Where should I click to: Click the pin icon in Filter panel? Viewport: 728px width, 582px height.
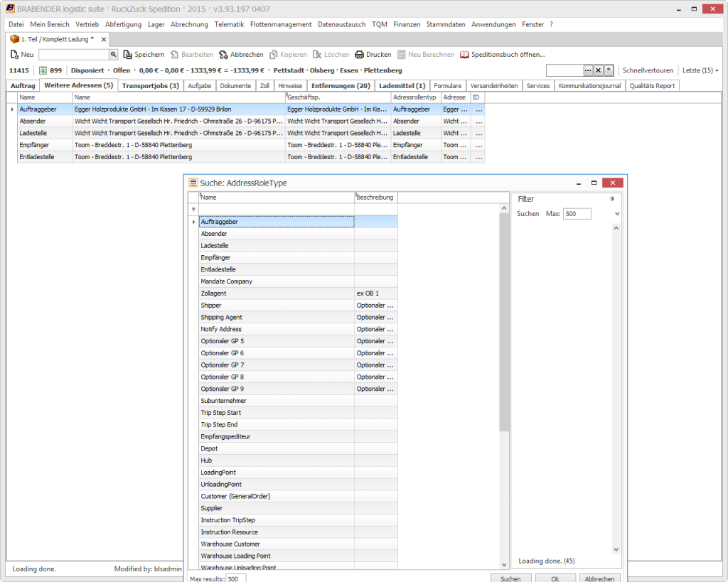click(x=612, y=200)
